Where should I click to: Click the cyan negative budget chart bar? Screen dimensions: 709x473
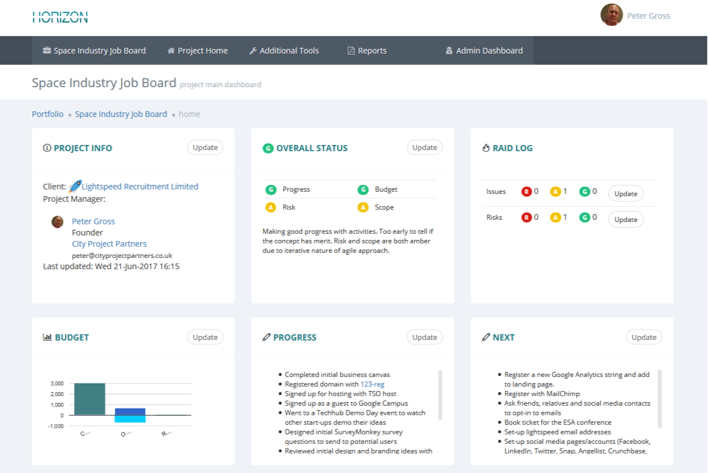pyautogui.click(x=130, y=419)
